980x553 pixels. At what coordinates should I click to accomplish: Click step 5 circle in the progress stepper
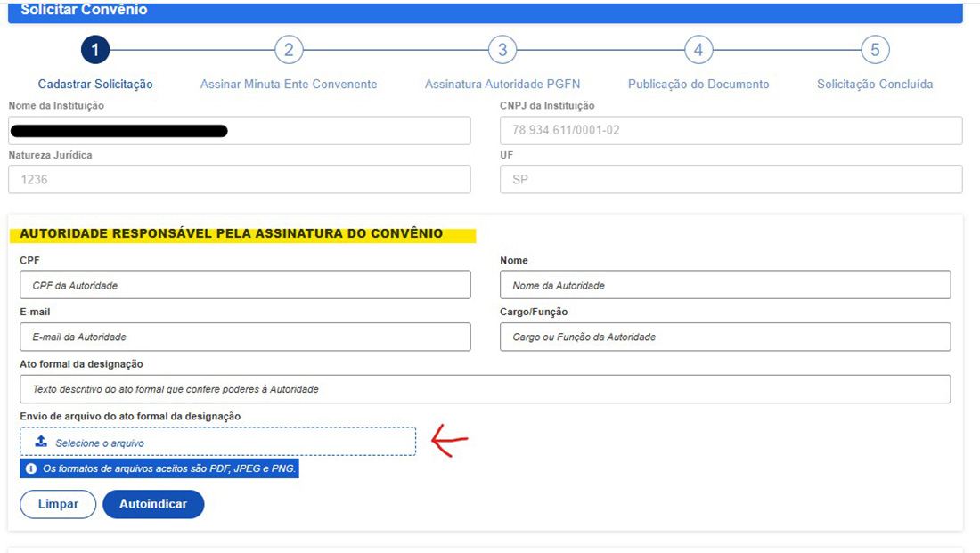875,50
